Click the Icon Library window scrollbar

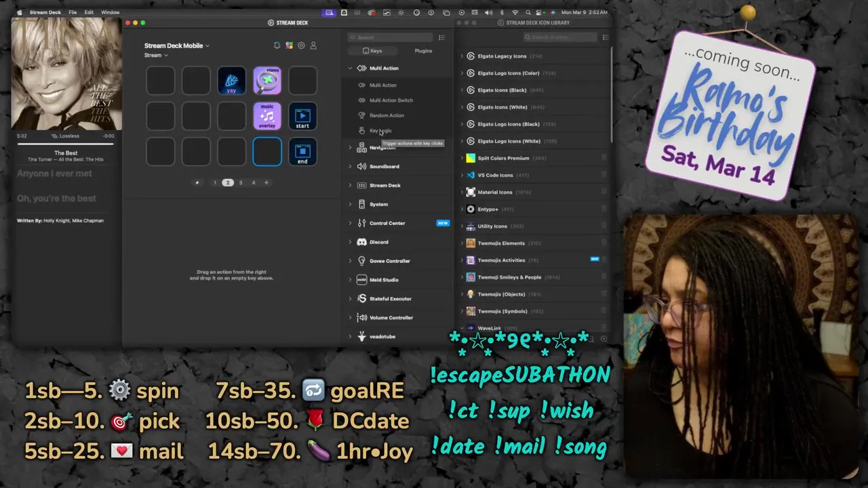[612, 94]
